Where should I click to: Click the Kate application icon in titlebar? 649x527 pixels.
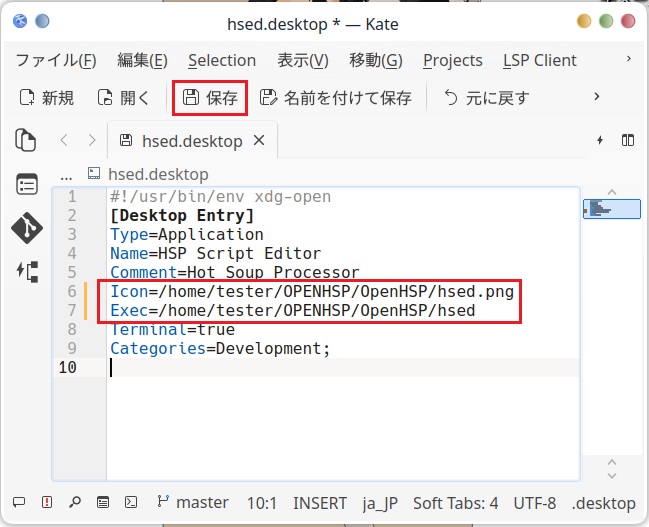pos(20,21)
